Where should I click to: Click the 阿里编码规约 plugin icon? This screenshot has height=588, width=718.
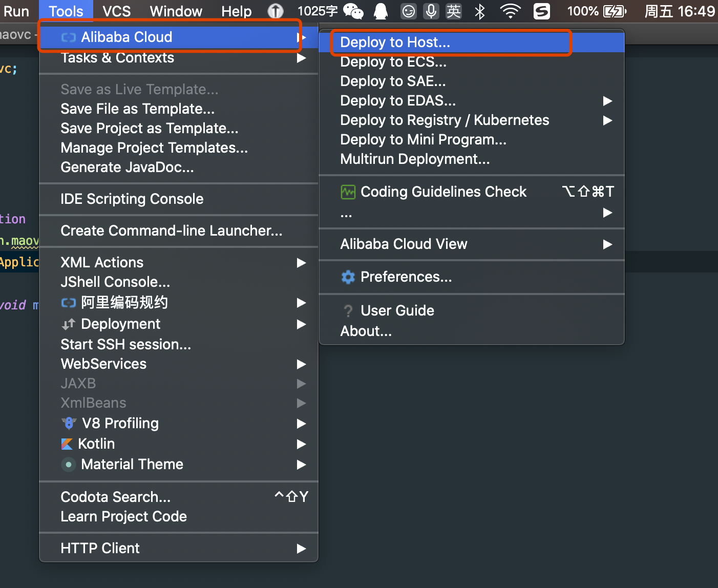pyautogui.click(x=69, y=303)
